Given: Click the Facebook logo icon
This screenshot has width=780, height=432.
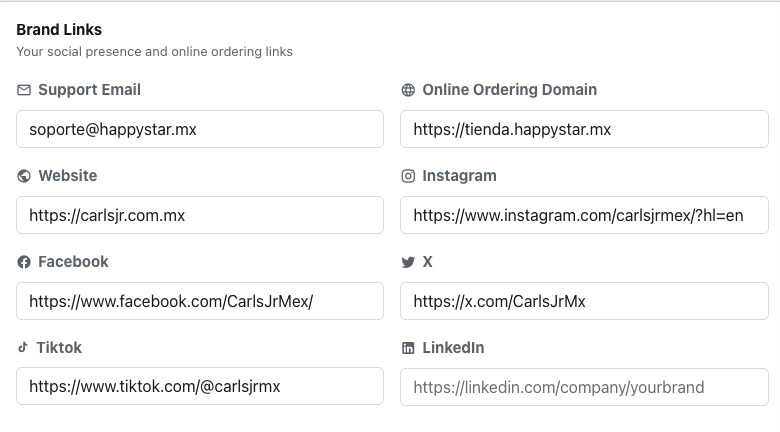Looking at the screenshot, I should point(24,262).
